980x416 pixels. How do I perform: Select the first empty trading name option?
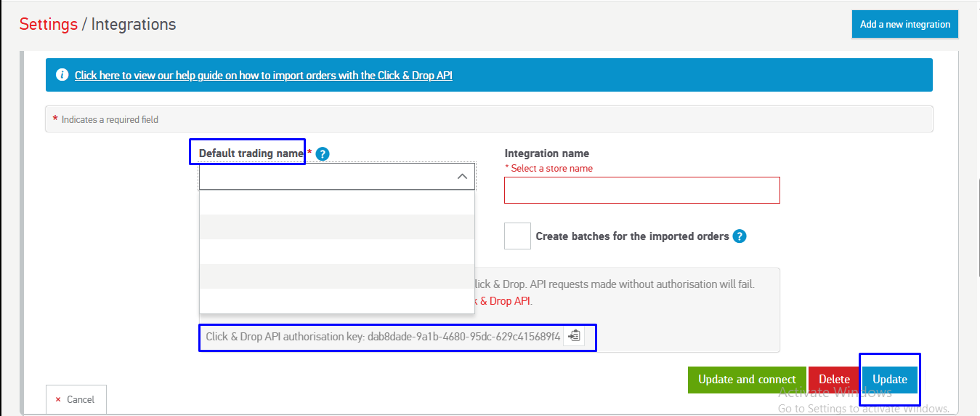point(336,202)
